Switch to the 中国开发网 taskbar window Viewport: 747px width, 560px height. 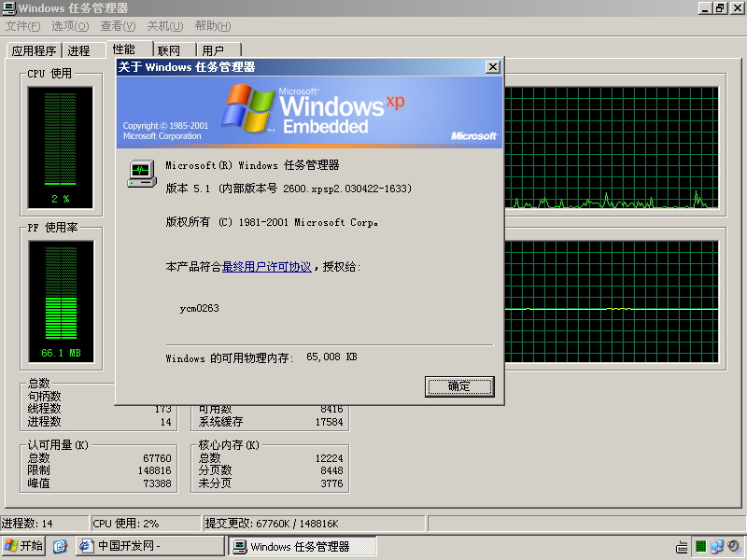click(x=150, y=546)
